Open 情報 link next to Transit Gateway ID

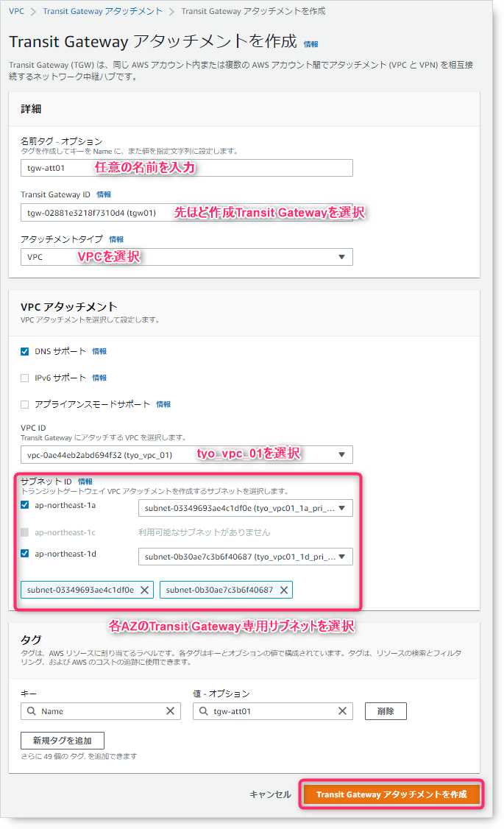click(104, 194)
